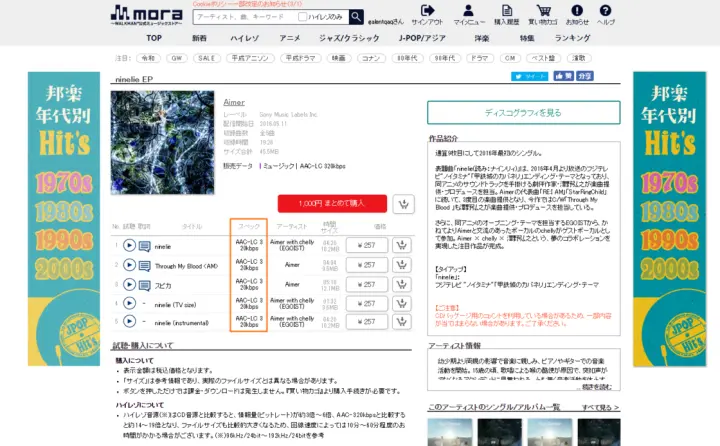The height and width of the screenshot is (446, 720).
Task: Click the 平成アニソン tag pill
Action: tap(250, 58)
